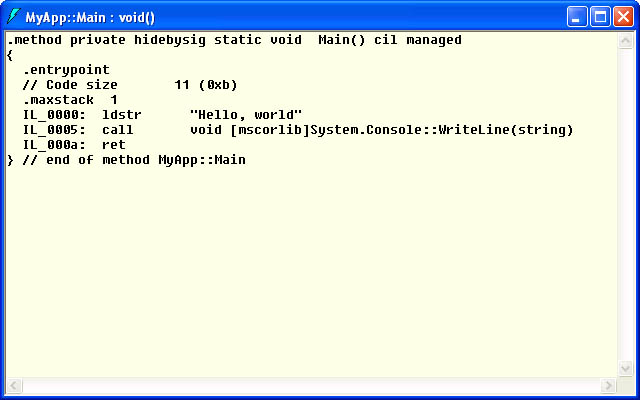The image size is (640, 400).
Task: Click the horizontal scrollbar left arrow
Action: point(14,385)
